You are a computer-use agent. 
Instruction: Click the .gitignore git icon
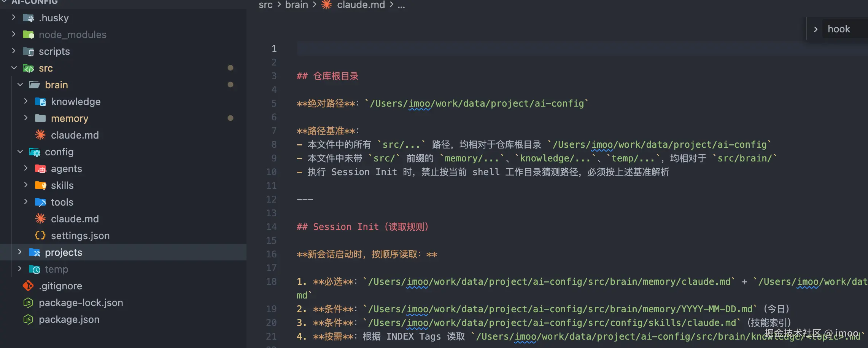point(28,286)
